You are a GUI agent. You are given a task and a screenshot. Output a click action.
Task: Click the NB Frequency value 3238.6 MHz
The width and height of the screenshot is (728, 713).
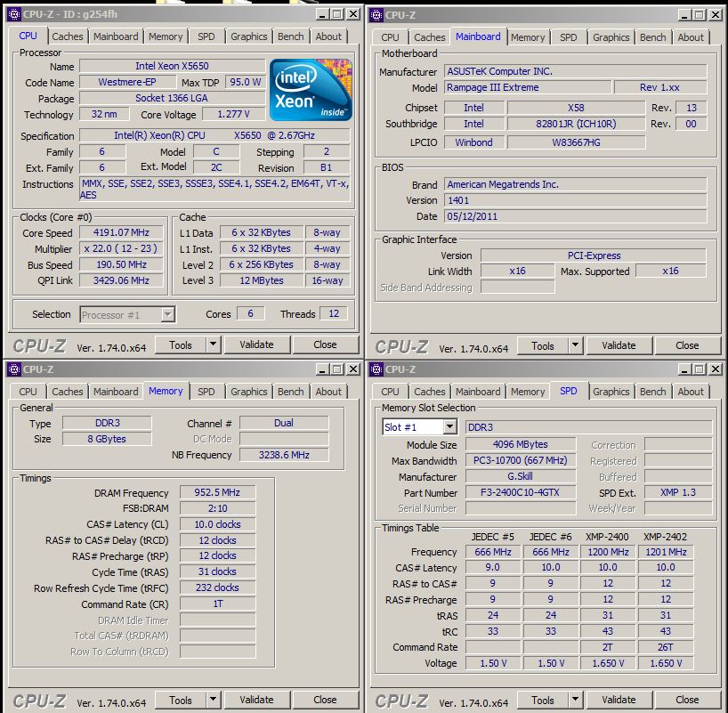284,455
